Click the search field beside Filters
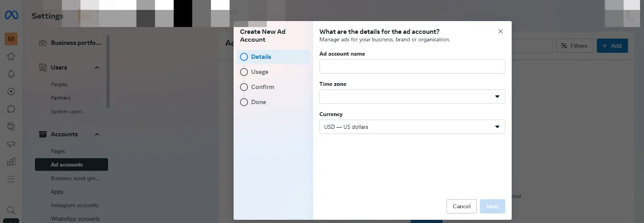Viewport: 644px width, 223px height. pos(532,46)
